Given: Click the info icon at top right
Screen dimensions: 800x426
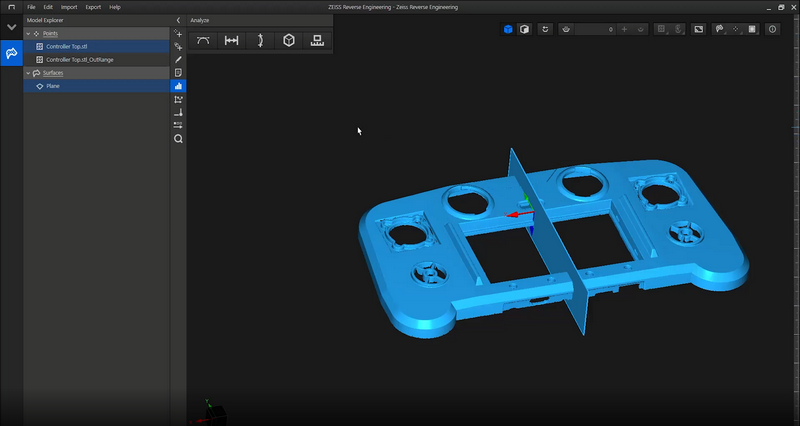Looking at the screenshot, I should pyautogui.click(x=772, y=29).
